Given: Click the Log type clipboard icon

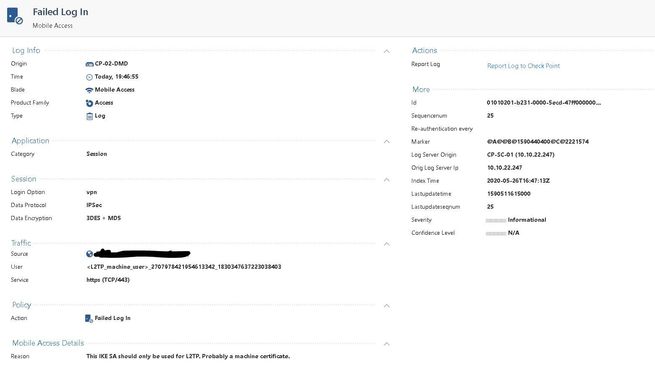Looking at the screenshot, I should [x=89, y=116].
